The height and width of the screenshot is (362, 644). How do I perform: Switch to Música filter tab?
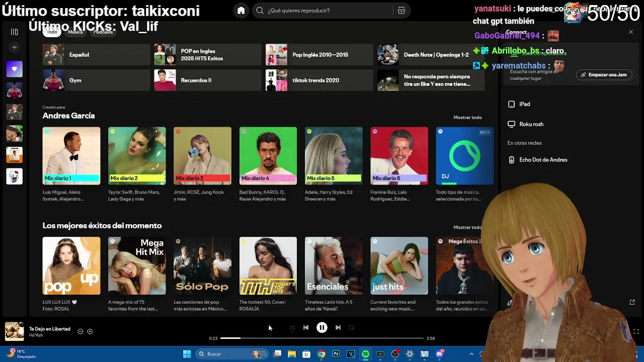[75, 32]
